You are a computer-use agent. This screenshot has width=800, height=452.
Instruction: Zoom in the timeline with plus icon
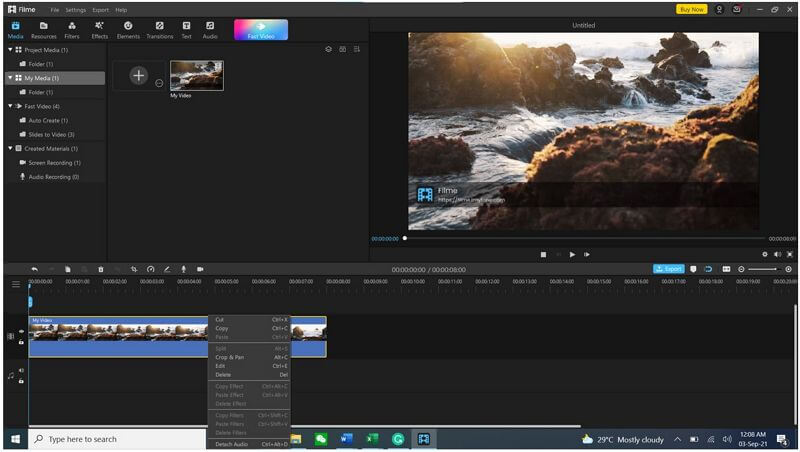[x=788, y=269]
